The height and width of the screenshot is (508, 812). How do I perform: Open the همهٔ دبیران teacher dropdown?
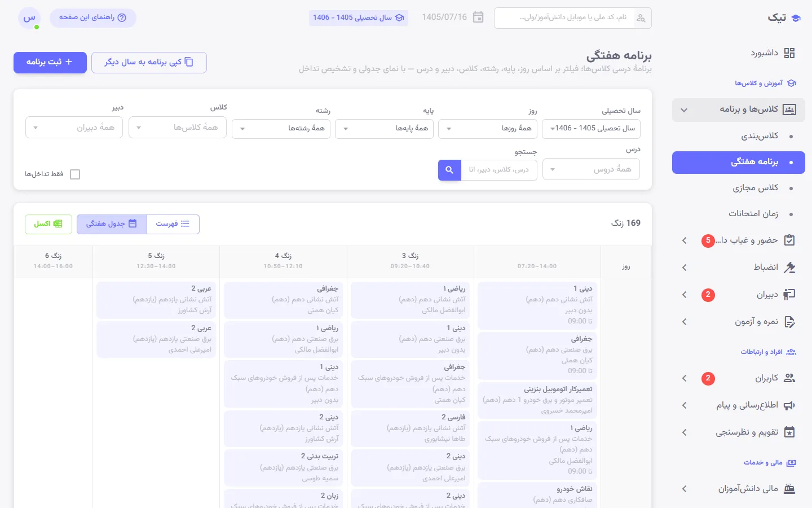point(74,128)
